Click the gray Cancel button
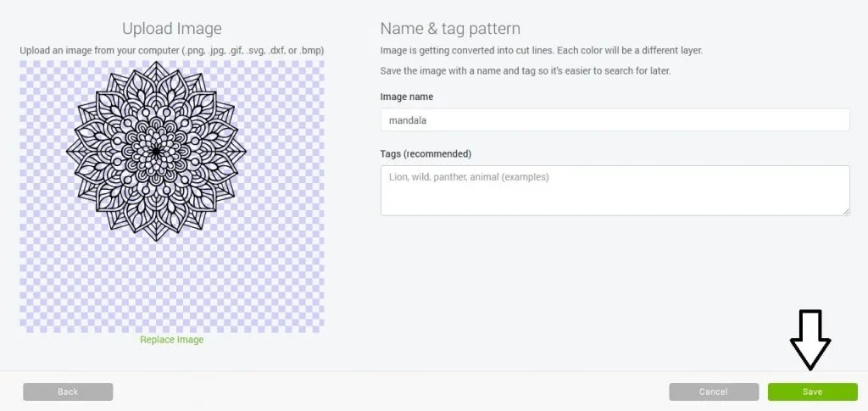This screenshot has height=411, width=868. click(x=714, y=392)
